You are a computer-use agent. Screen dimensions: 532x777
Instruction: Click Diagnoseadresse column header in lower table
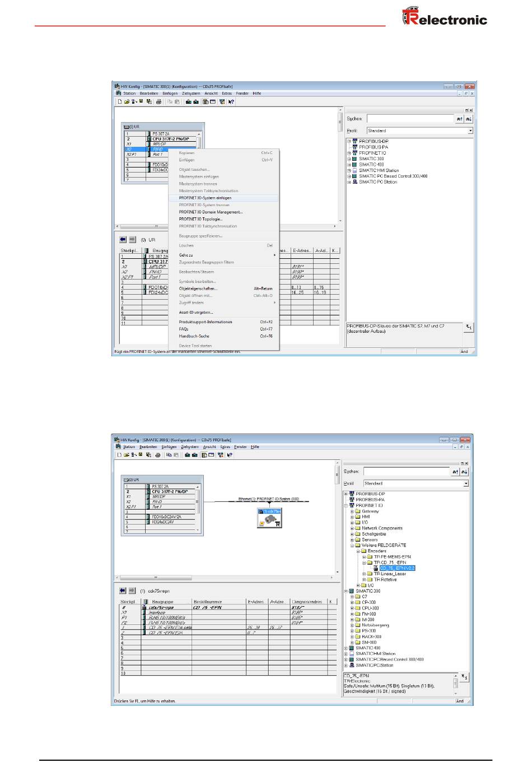(x=309, y=602)
